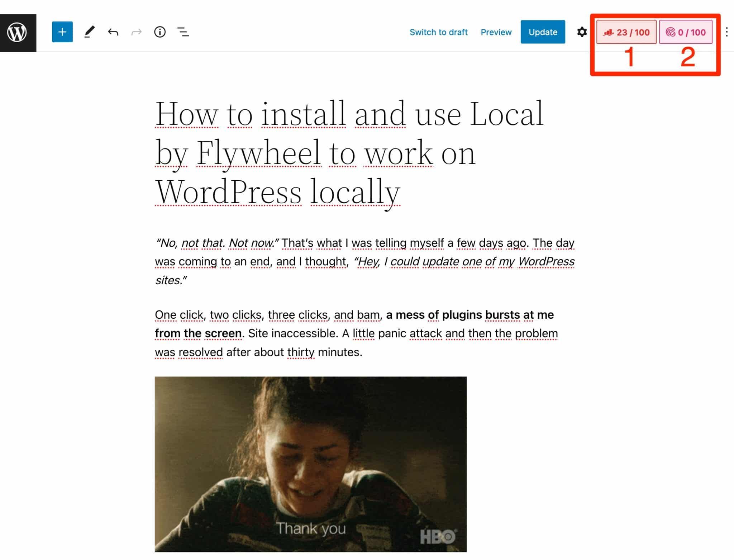Click the Switch to draft link

(x=438, y=32)
